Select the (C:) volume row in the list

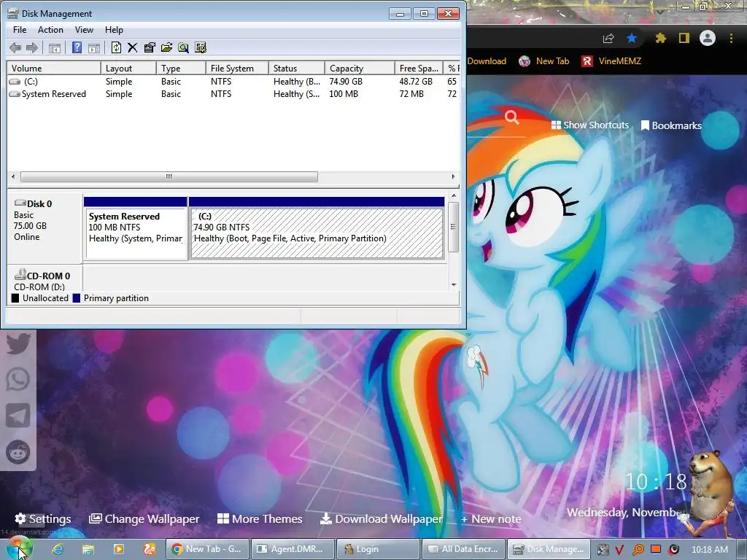233,82
